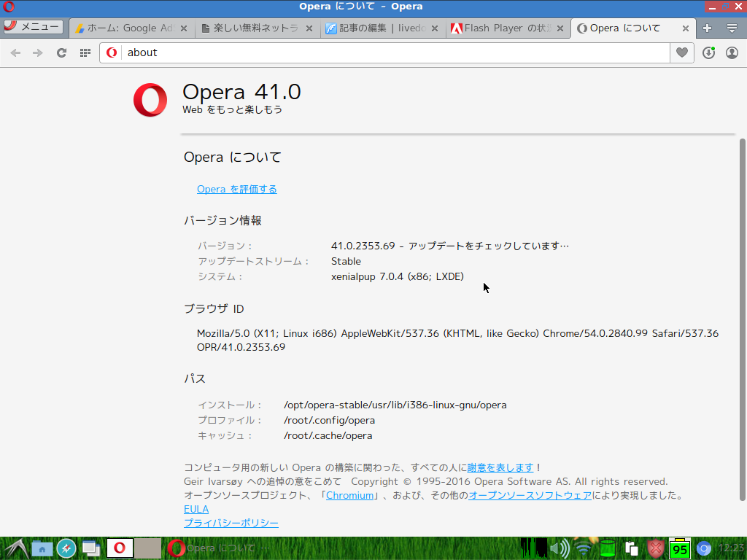
Task: Click the /root/.config/opera profile path
Action: (x=329, y=420)
